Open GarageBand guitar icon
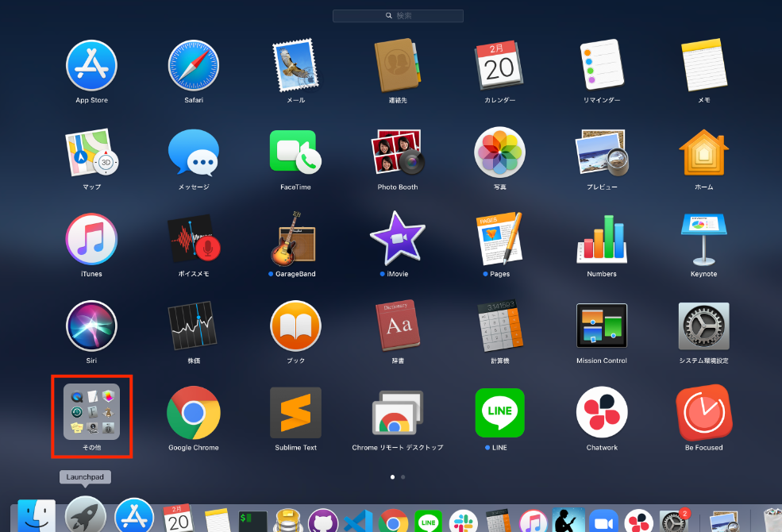 [x=295, y=239]
